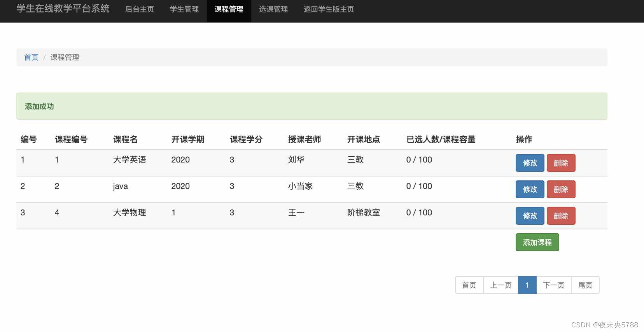Click 三教 location in 大学英语 row

(x=355, y=160)
